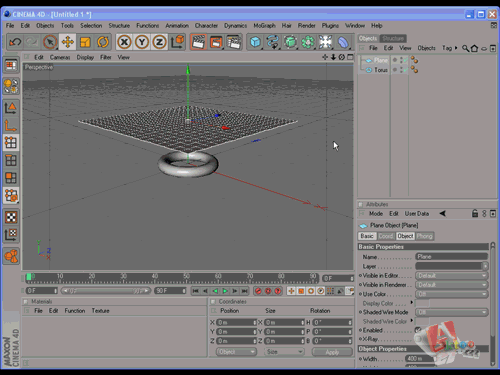This screenshot has width=500, height=375.
Task: Switch to Edges mode in left palette
Action: coord(11,160)
